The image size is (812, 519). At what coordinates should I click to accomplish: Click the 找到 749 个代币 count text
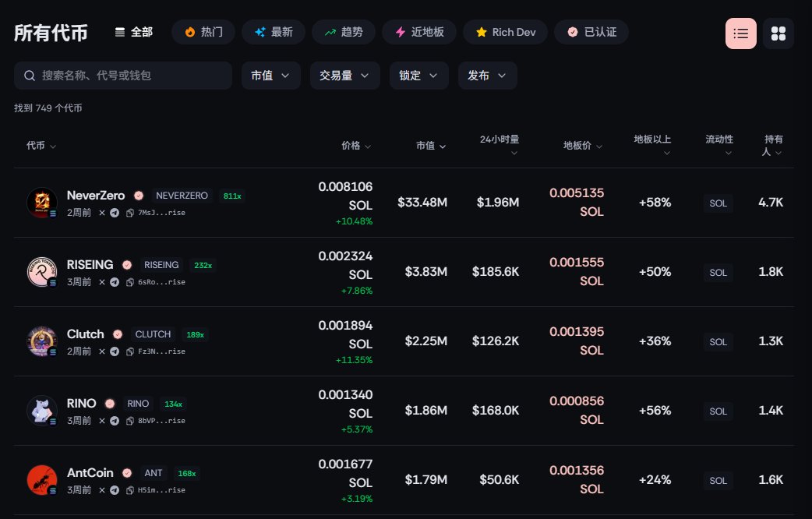click(x=48, y=108)
